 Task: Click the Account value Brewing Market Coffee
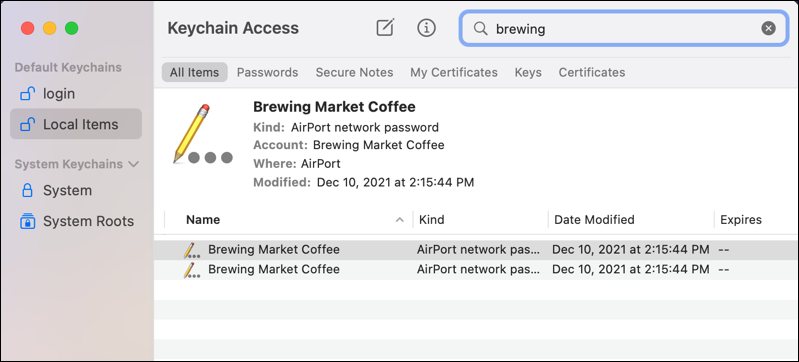click(379, 145)
